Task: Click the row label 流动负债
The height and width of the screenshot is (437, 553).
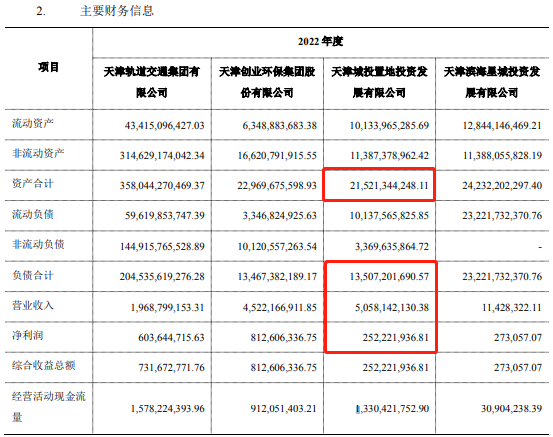Action: point(33,214)
